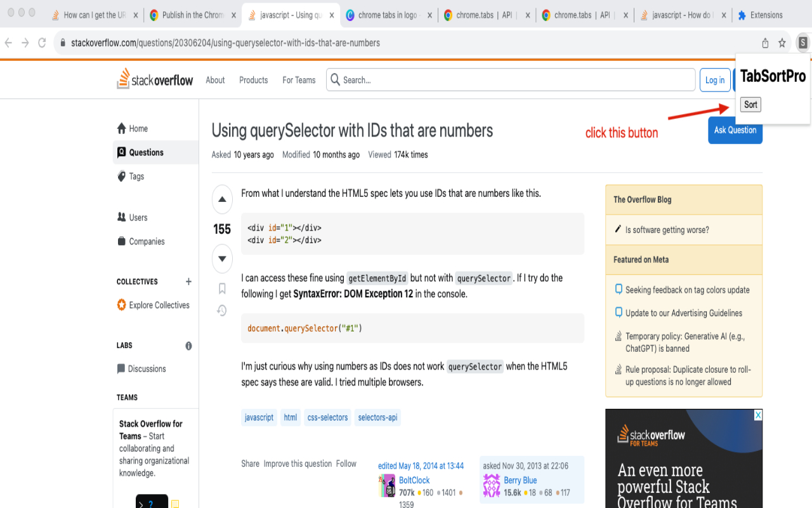The width and height of the screenshot is (812, 508).
Task: Click the upvote arrow on the question
Action: 222,199
